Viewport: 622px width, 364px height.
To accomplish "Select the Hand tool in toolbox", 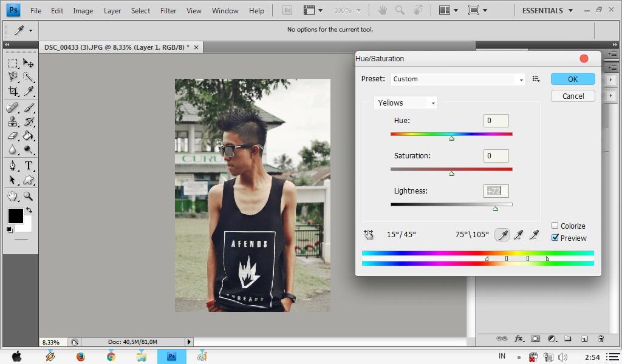I will point(13,196).
